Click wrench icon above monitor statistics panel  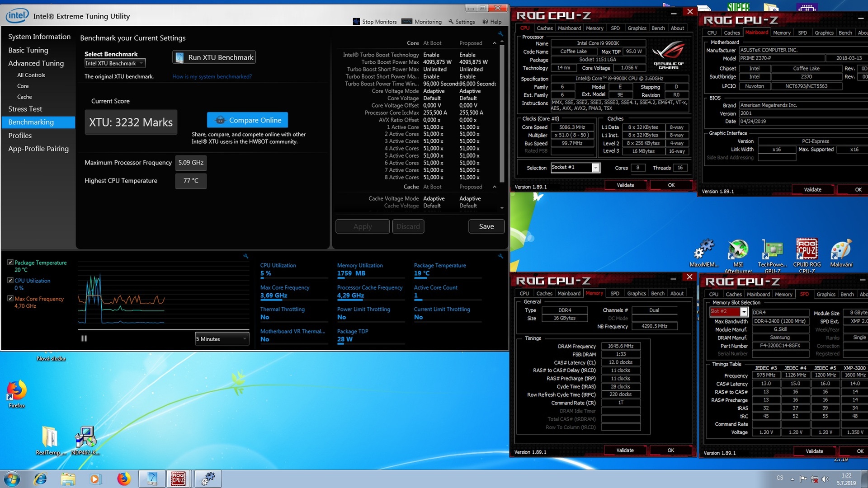pos(500,256)
